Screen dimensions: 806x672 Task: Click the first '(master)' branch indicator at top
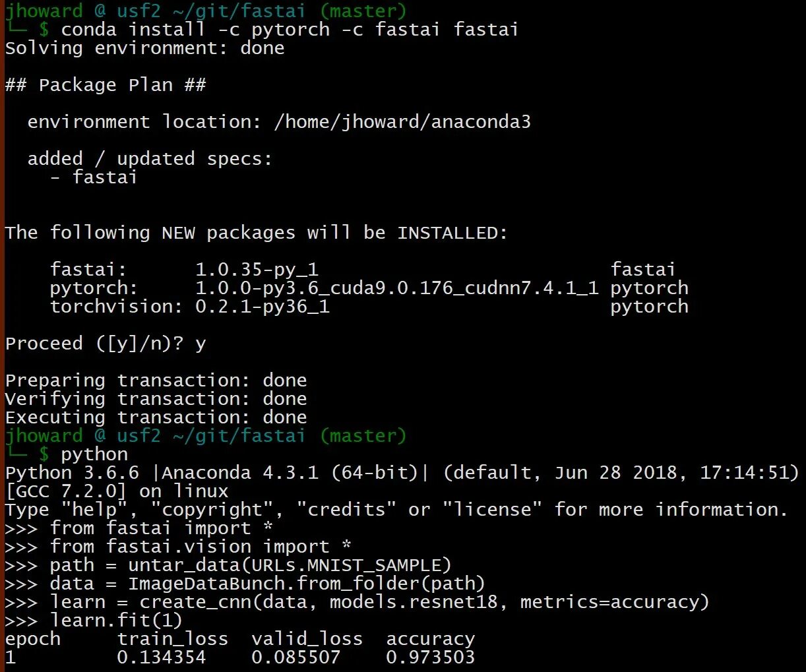tap(363, 11)
